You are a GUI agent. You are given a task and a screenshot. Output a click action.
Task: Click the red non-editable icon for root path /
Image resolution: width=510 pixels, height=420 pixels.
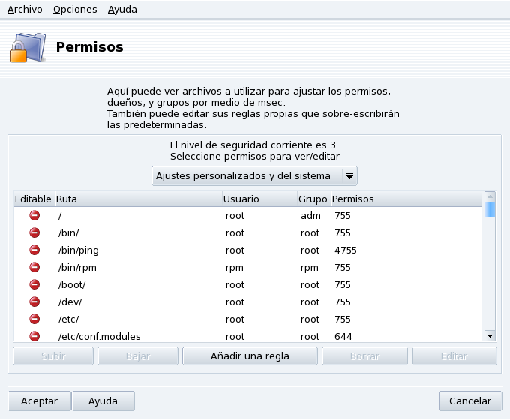point(34,215)
